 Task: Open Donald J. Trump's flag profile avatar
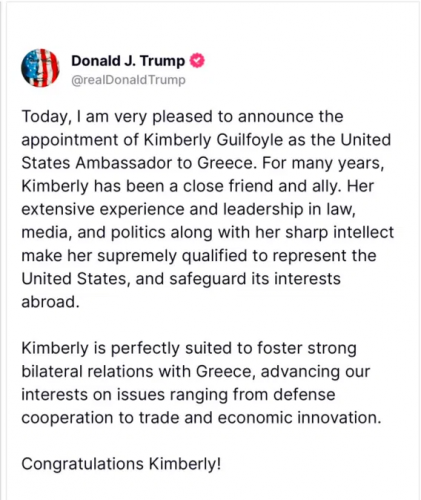click(x=40, y=68)
